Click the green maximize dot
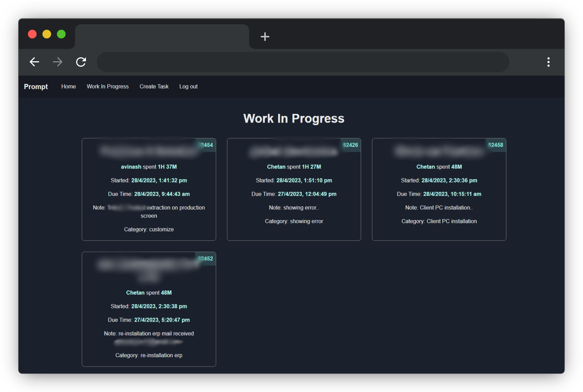This screenshot has height=392, width=583. click(x=61, y=34)
